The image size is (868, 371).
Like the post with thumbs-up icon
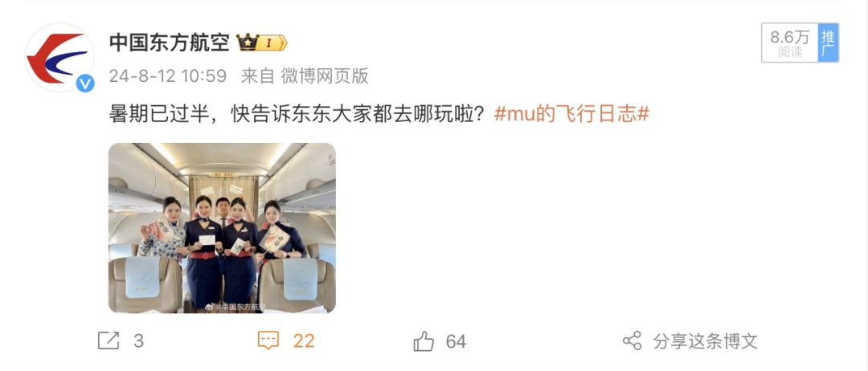[424, 341]
